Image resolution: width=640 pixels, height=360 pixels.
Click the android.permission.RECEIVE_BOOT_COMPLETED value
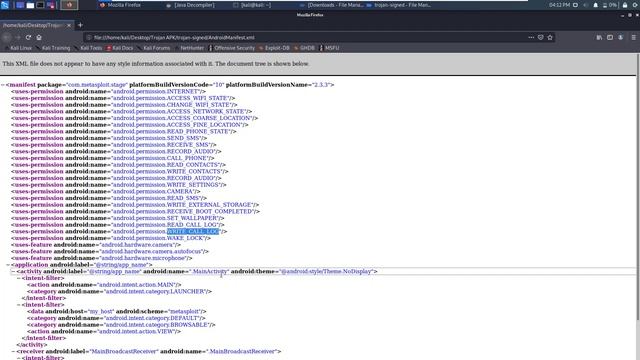(183, 211)
